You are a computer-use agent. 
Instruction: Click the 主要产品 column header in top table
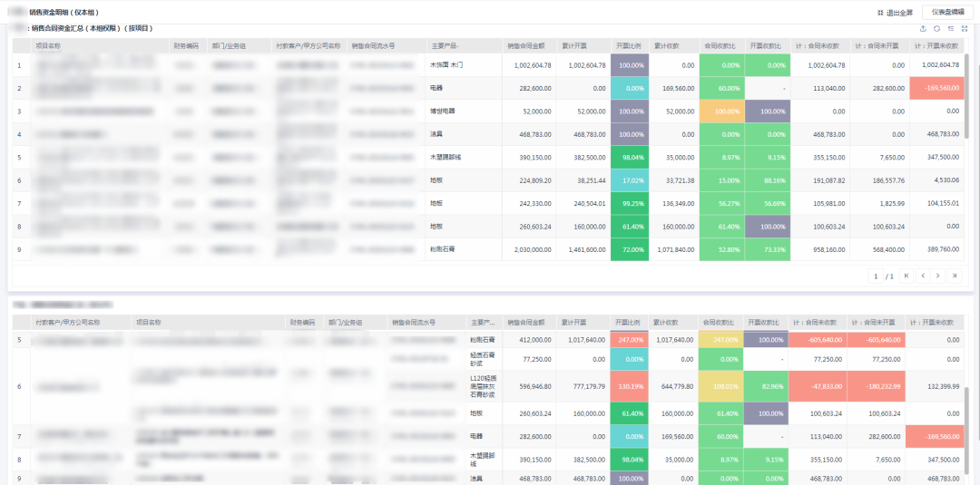tap(445, 46)
